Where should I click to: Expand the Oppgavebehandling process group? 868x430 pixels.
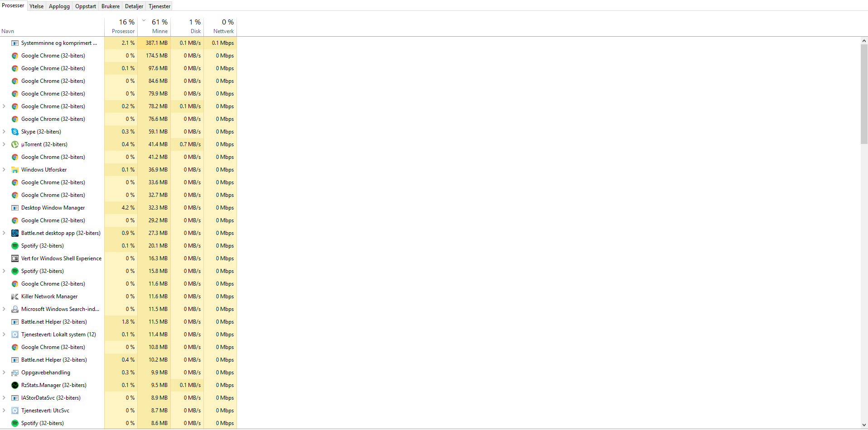pos(4,373)
